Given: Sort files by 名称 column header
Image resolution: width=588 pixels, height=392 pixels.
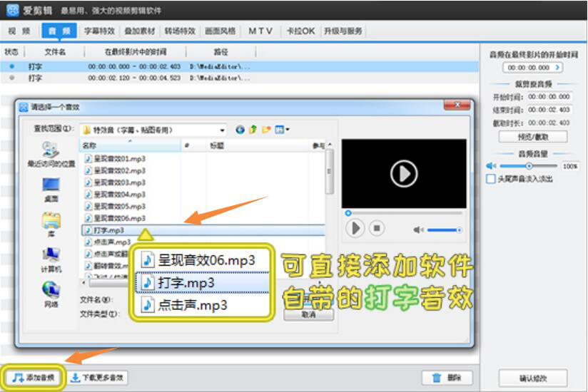Looking at the screenshot, I should 130,145.
